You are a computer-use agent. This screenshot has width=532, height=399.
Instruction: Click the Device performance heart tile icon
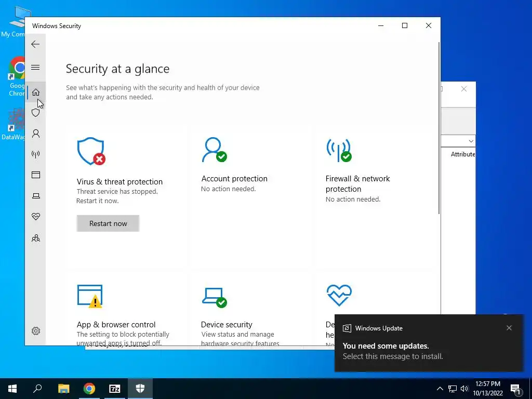point(339,295)
